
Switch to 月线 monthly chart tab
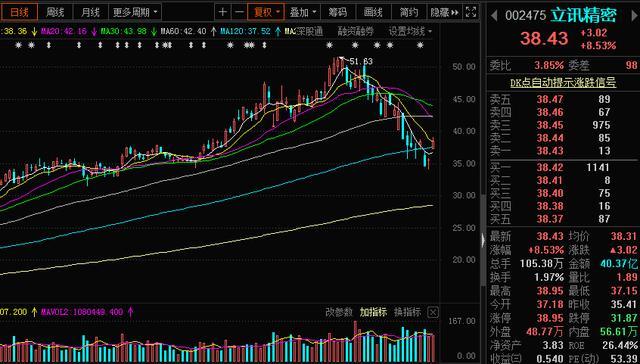[91, 12]
